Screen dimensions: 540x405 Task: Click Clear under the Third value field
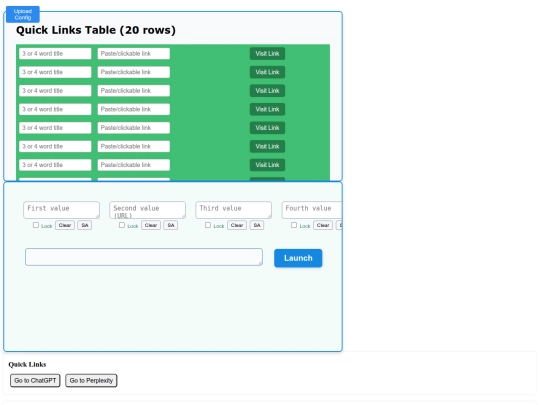(237, 226)
